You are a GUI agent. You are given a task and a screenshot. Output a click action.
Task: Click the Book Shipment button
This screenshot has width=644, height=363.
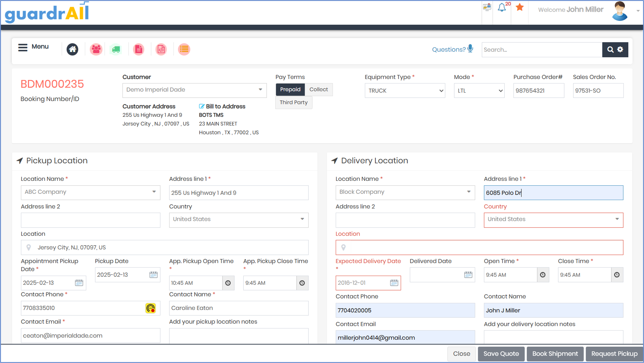pyautogui.click(x=555, y=354)
